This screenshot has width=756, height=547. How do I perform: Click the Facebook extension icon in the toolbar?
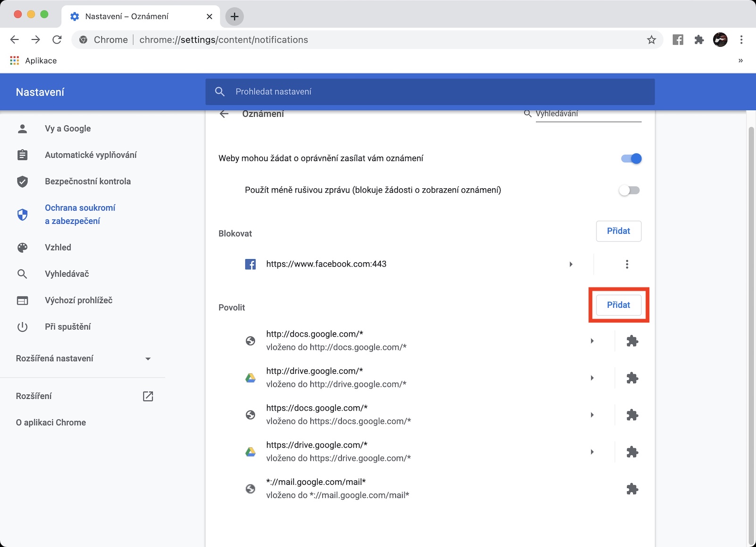678,40
